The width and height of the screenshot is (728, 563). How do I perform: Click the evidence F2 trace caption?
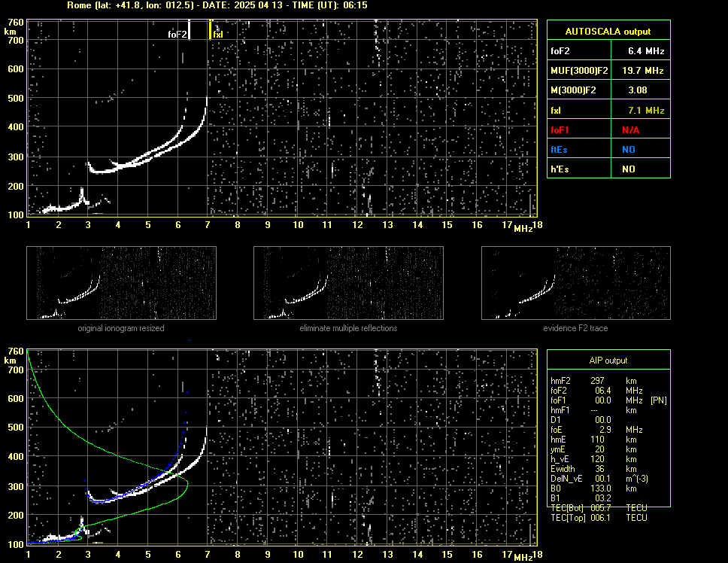coord(575,328)
